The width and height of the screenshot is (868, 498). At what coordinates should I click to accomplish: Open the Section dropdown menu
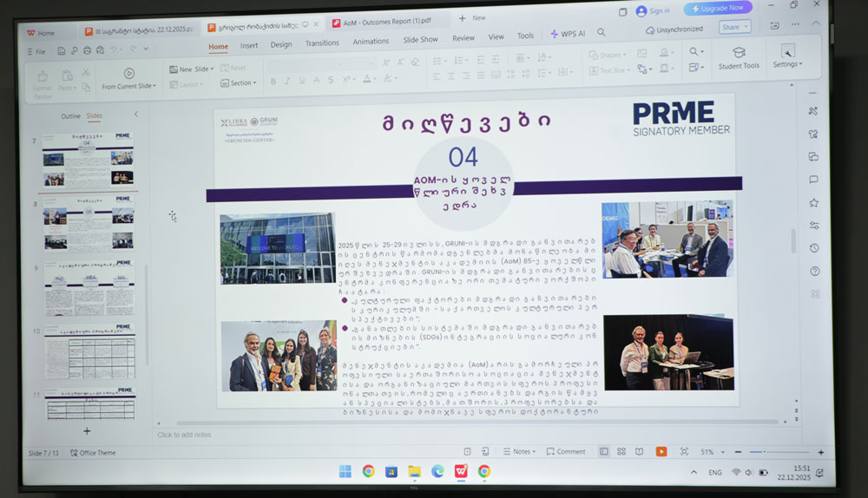tap(241, 83)
